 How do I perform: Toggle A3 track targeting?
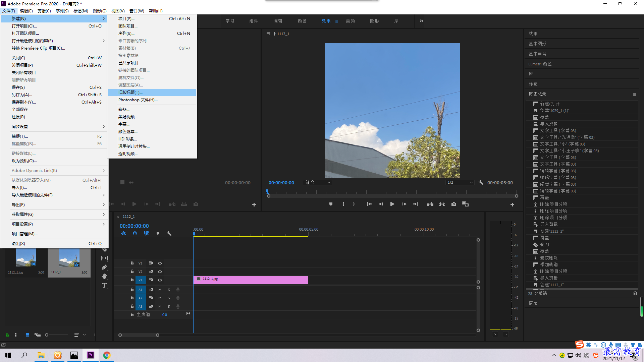click(x=141, y=306)
